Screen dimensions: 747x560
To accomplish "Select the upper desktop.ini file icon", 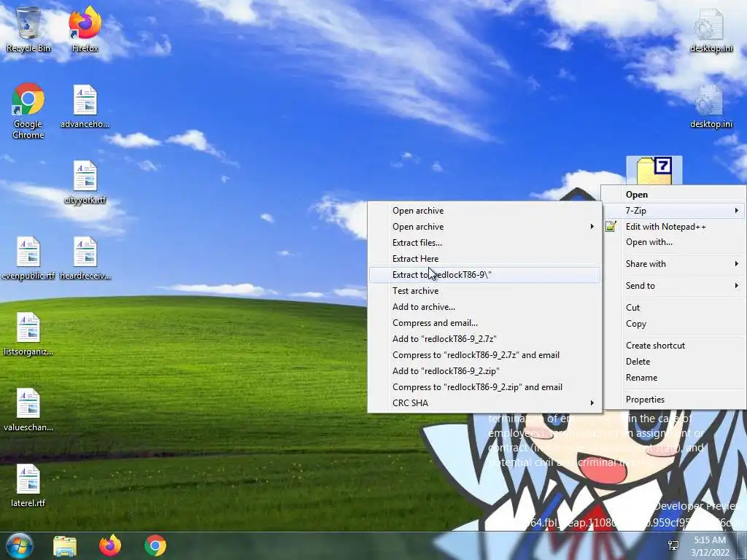I will coord(711,30).
